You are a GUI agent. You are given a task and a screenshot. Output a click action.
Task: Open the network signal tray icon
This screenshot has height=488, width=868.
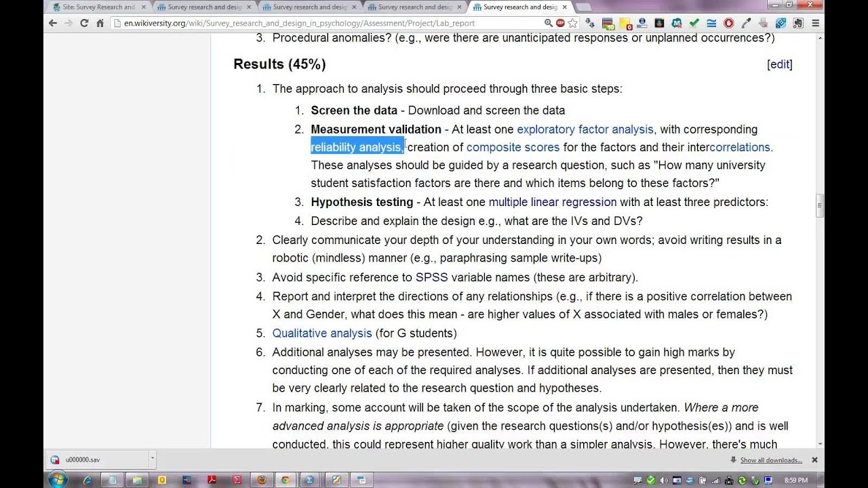[716, 480]
